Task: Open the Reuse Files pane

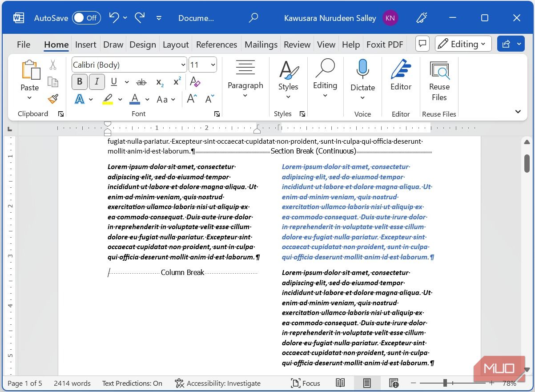Action: (439, 81)
